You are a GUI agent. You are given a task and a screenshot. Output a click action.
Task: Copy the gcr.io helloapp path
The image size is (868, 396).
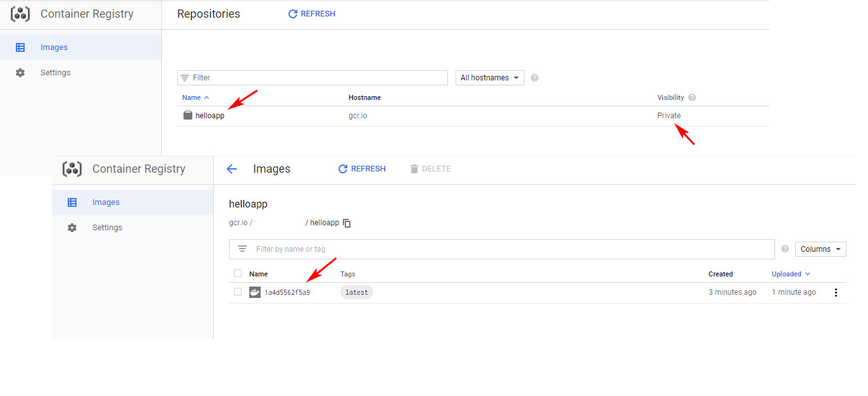pos(347,223)
